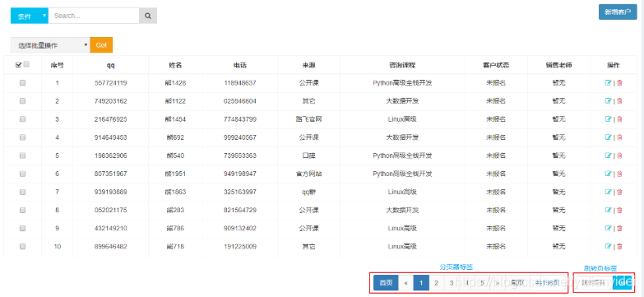This screenshot has width=644, height=297.
Task: Edit customer row 2 (qq 749203162)
Action: pyautogui.click(x=608, y=100)
